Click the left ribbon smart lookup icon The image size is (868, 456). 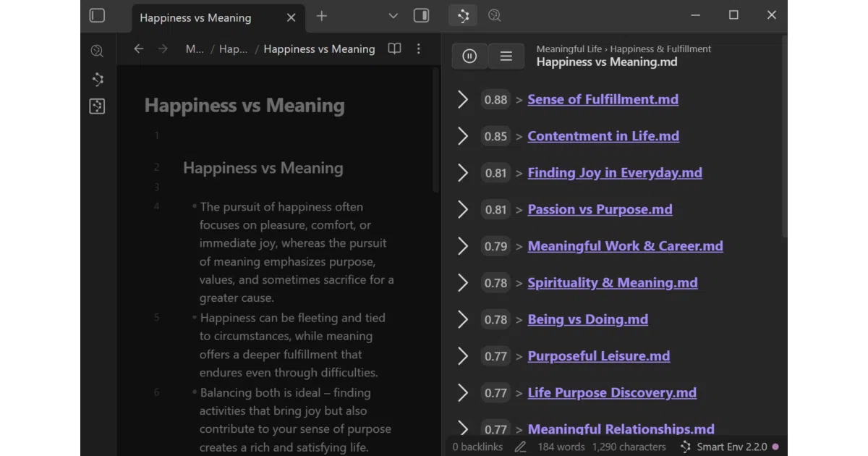pyautogui.click(x=97, y=51)
